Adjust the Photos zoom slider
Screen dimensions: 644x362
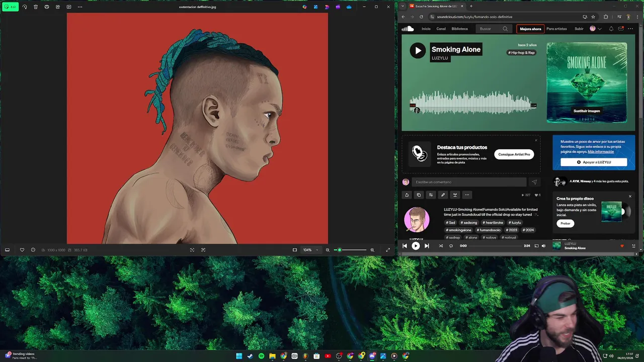click(350, 250)
